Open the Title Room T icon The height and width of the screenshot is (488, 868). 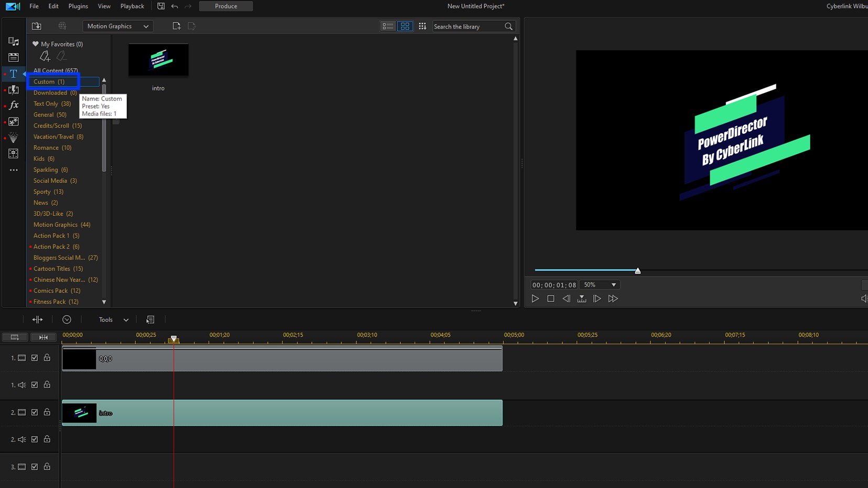click(14, 74)
